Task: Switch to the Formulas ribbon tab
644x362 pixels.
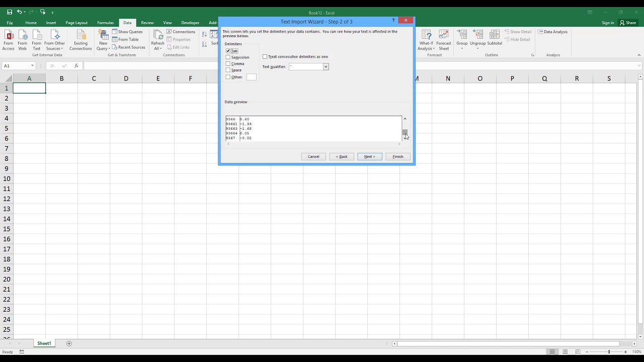Action: pos(105,23)
